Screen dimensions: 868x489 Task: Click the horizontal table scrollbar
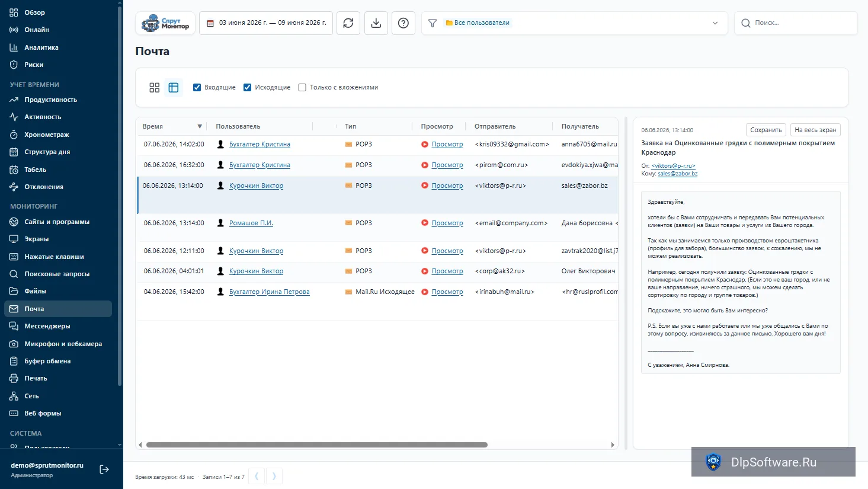[x=317, y=445]
